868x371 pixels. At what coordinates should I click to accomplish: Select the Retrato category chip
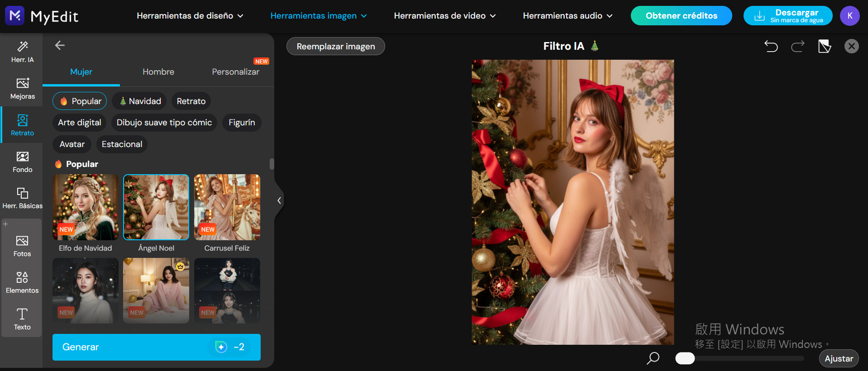191,101
